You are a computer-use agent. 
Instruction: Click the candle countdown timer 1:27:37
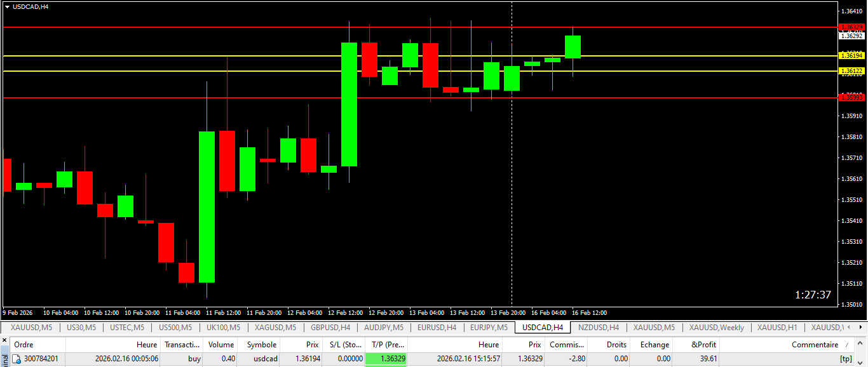[813, 295]
